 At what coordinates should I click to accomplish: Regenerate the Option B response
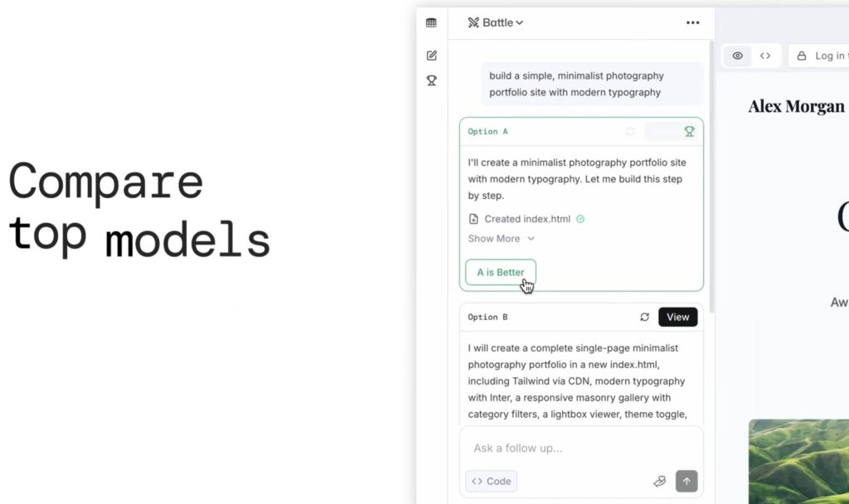pyautogui.click(x=644, y=317)
